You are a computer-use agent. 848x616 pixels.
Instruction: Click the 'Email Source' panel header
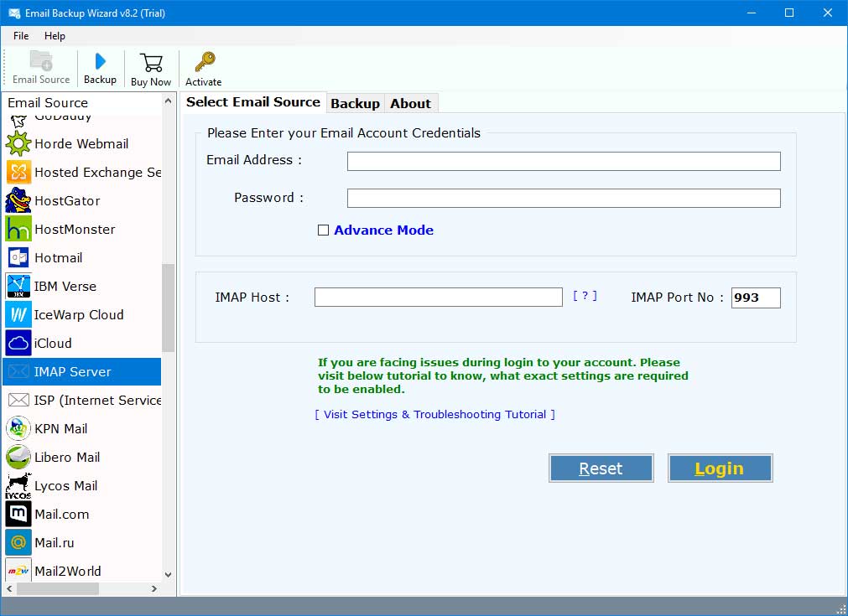(x=48, y=102)
